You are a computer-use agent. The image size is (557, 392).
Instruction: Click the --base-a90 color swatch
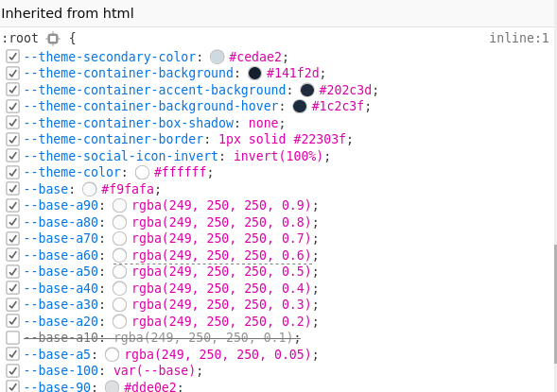pyautogui.click(x=120, y=205)
